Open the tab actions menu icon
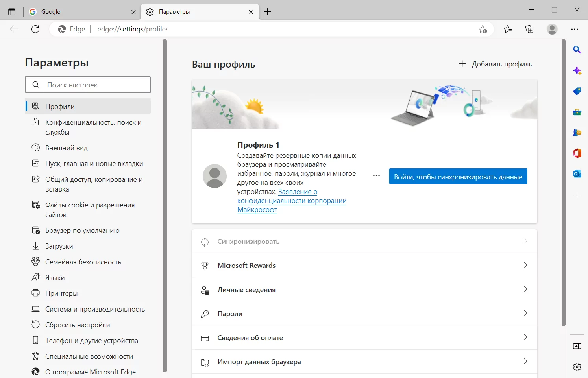 12,12
